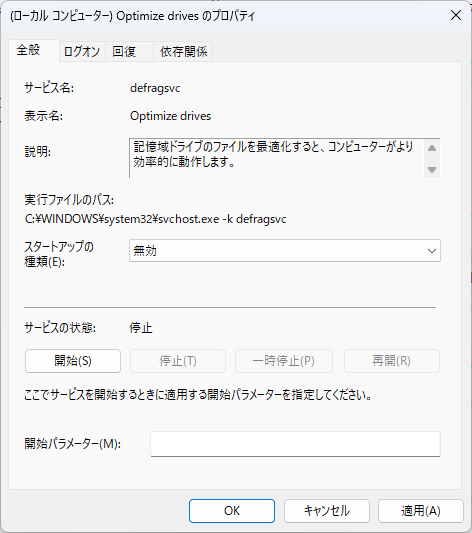Viewport: 472px width, 533px height.
Task: Click the 一時停止(P) button
Action: (x=284, y=361)
